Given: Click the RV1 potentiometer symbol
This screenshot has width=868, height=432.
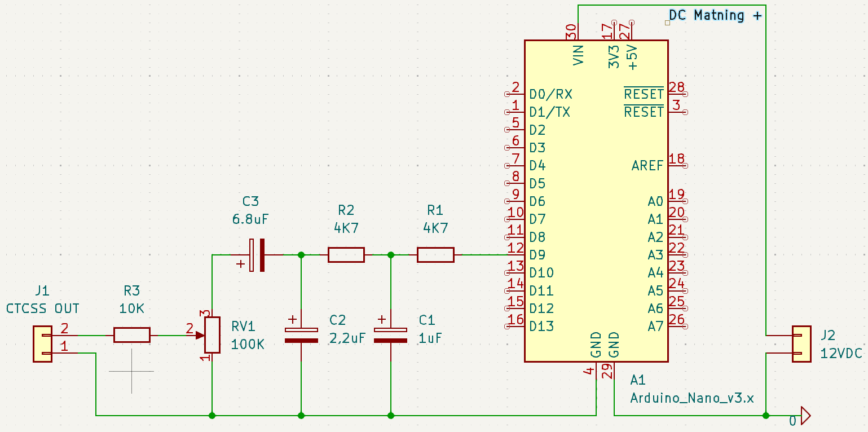Looking at the screenshot, I should click(212, 335).
